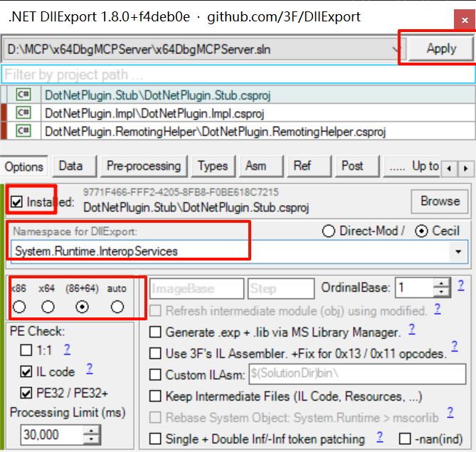Enable Keep Intermediate Files checkbox
The height and width of the screenshot is (452, 476).
[x=155, y=396]
